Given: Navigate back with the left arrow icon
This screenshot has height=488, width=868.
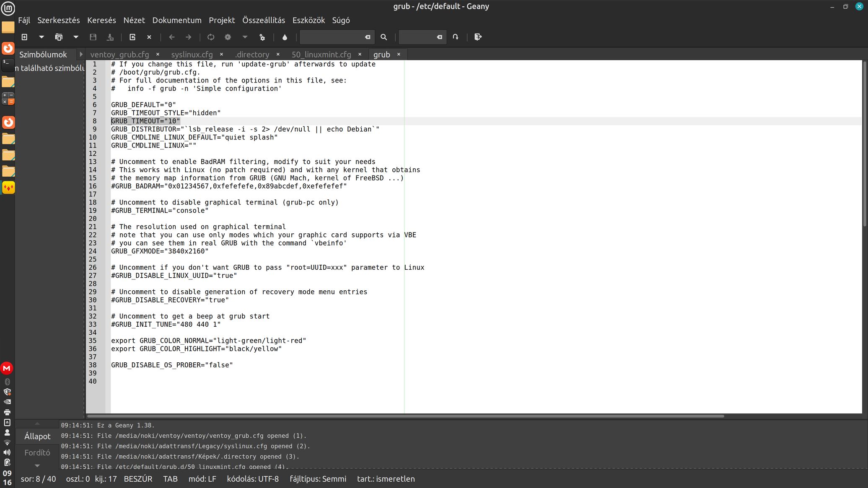Looking at the screenshot, I should [171, 37].
